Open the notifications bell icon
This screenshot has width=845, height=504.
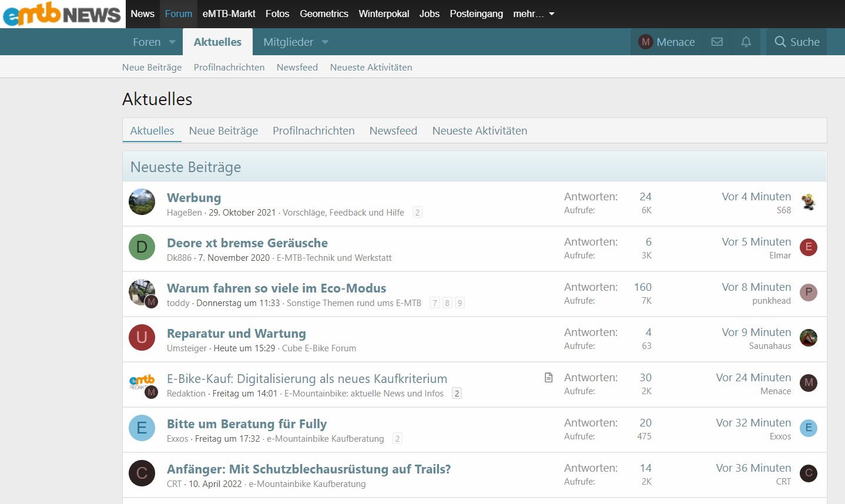click(746, 42)
